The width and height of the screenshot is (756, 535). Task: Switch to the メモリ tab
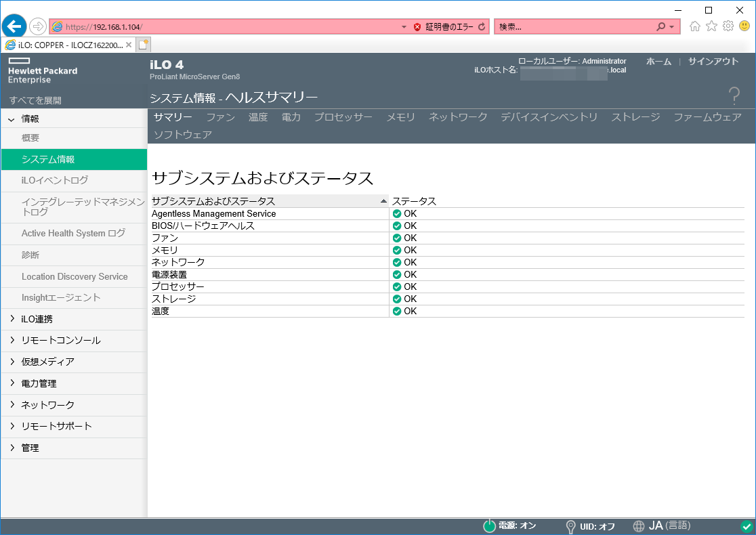[x=400, y=117]
